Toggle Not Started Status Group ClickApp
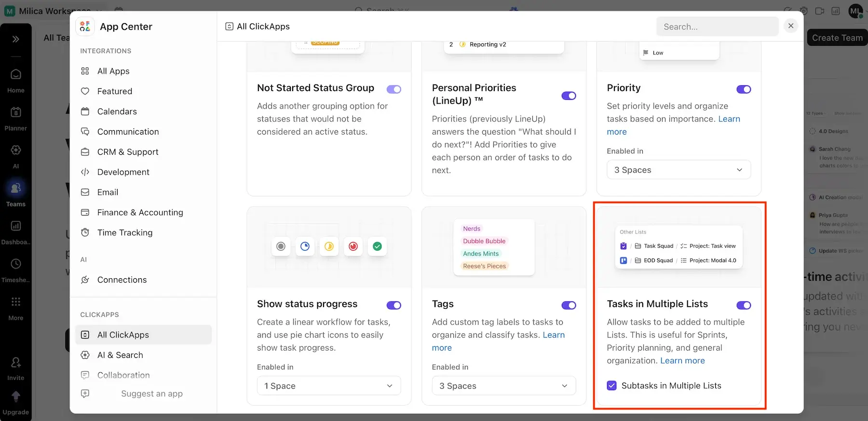The width and height of the screenshot is (868, 421). pos(394,89)
